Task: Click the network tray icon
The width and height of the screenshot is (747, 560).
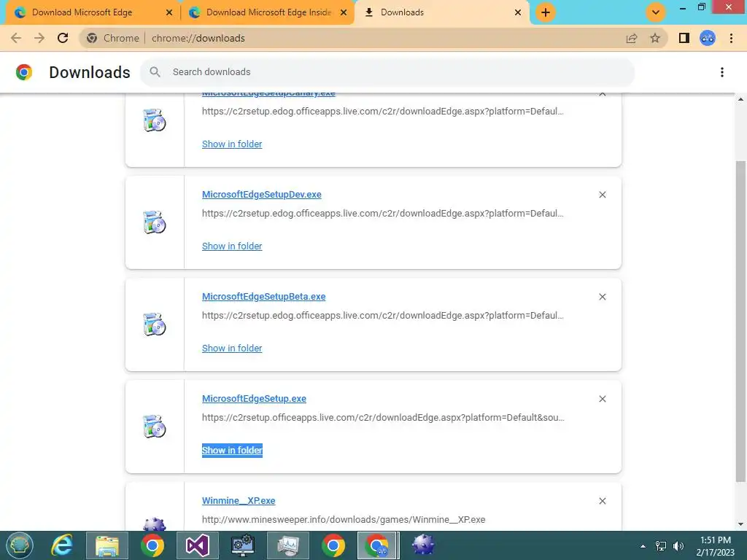Action: click(x=661, y=546)
